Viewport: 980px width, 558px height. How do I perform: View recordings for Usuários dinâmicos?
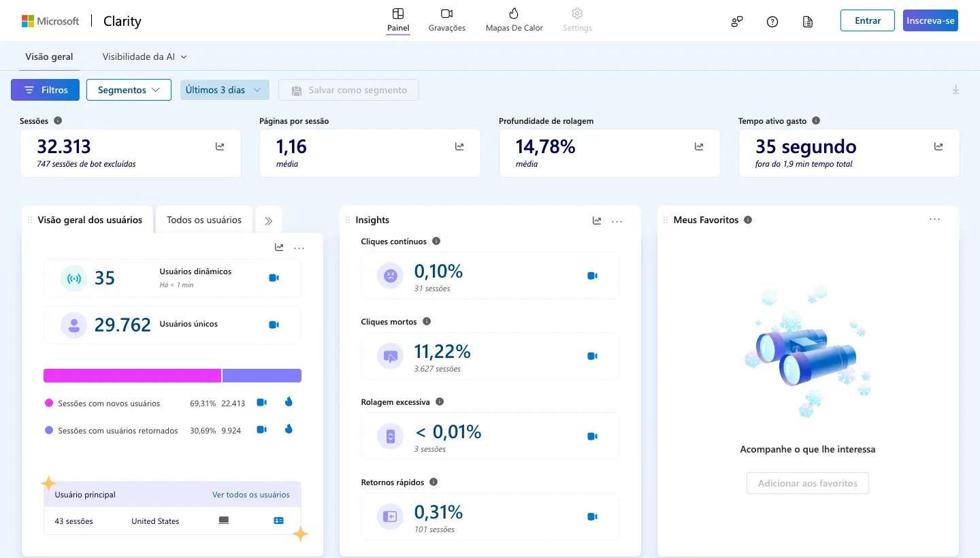[274, 278]
